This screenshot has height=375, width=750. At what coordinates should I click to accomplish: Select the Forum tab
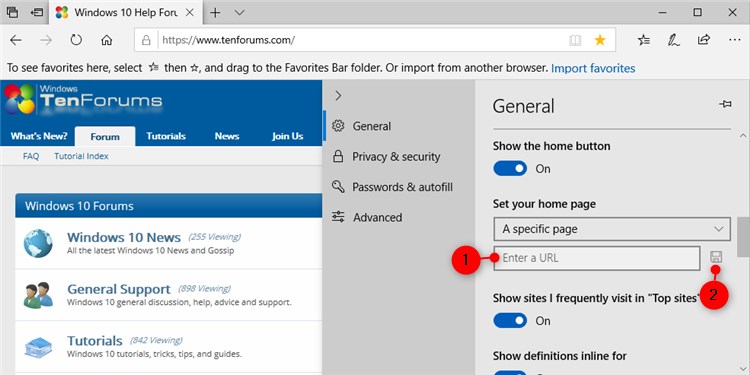tap(105, 136)
